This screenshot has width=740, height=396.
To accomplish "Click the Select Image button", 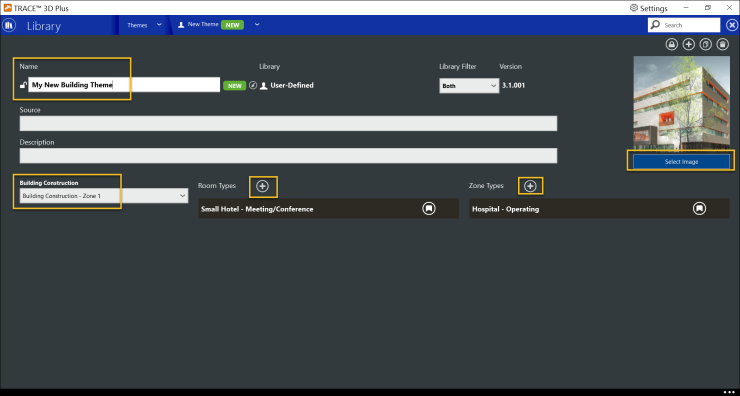I will click(x=681, y=161).
